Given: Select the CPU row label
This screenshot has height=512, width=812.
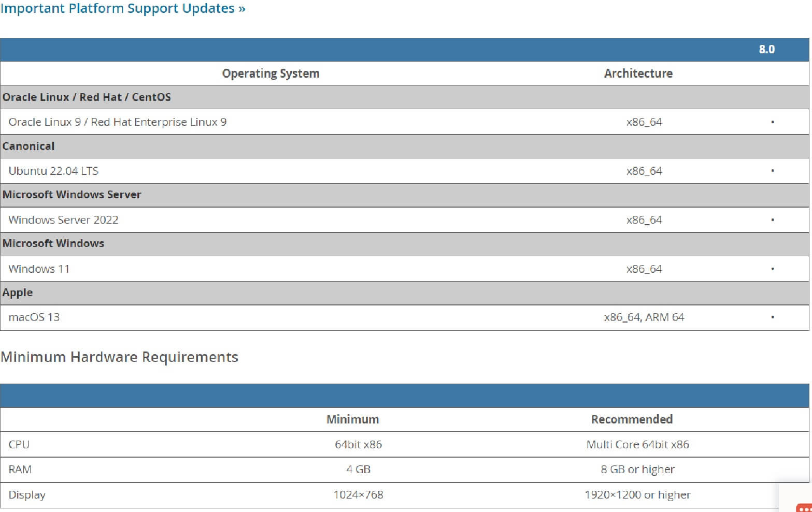Looking at the screenshot, I should (x=19, y=445).
